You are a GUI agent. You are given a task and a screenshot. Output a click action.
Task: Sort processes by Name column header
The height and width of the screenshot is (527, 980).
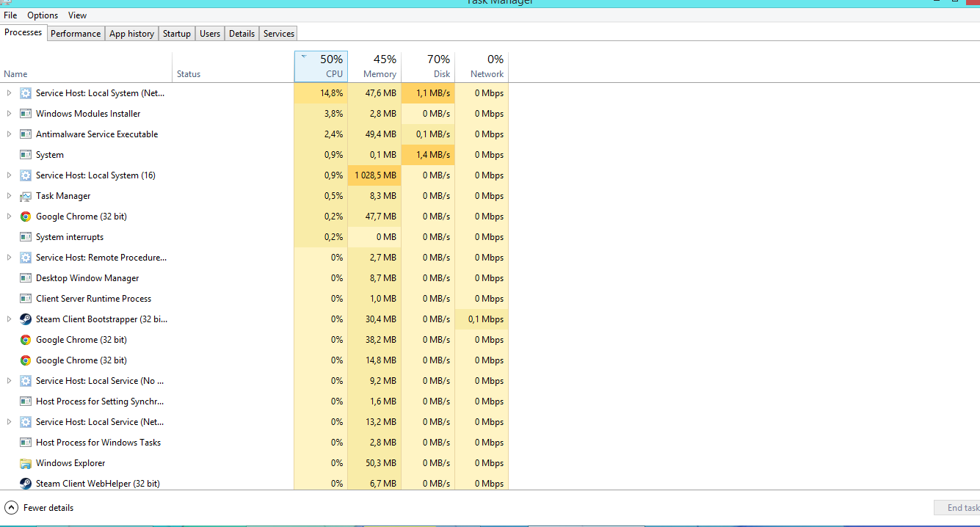pos(86,67)
